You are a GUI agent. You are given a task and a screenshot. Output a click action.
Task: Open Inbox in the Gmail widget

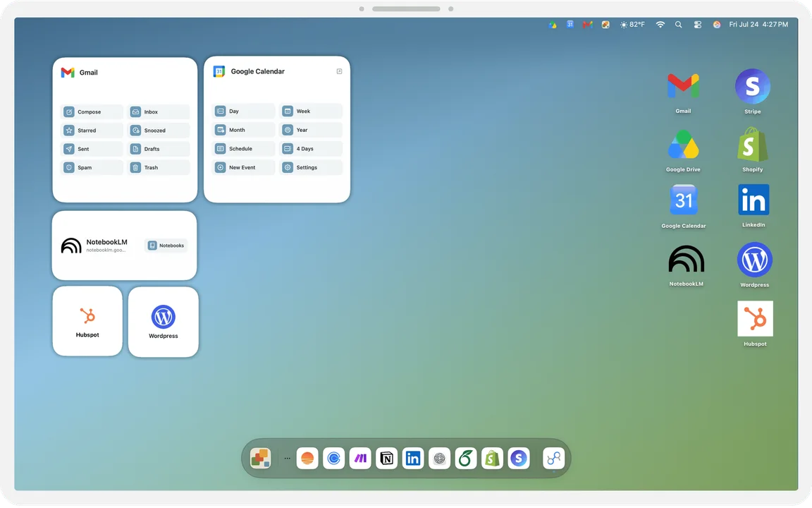coord(159,112)
